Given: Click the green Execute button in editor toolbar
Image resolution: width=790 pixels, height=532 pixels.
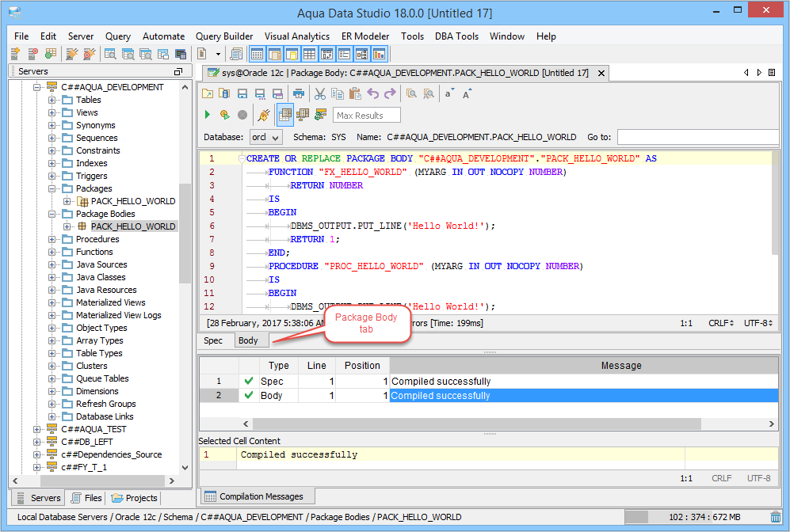Looking at the screenshot, I should click(208, 115).
